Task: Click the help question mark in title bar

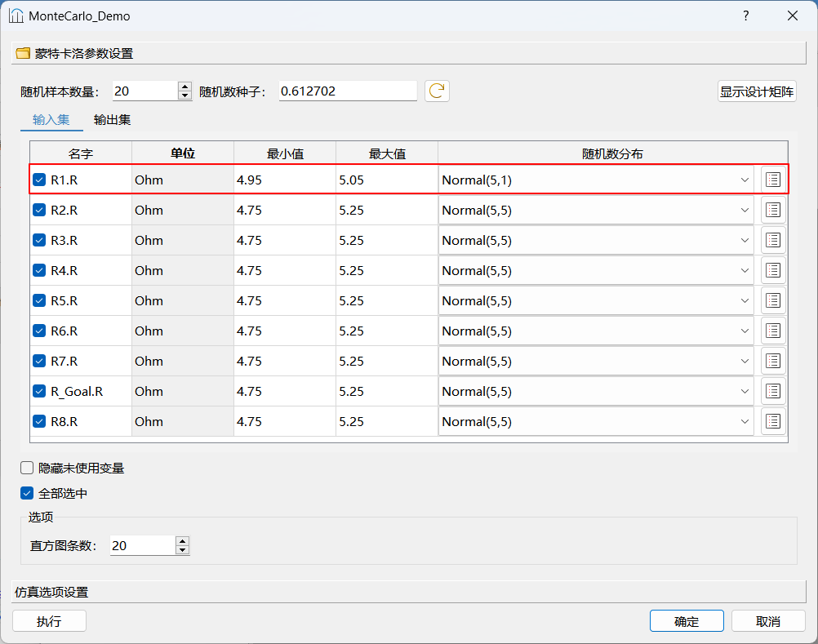Action: click(745, 16)
